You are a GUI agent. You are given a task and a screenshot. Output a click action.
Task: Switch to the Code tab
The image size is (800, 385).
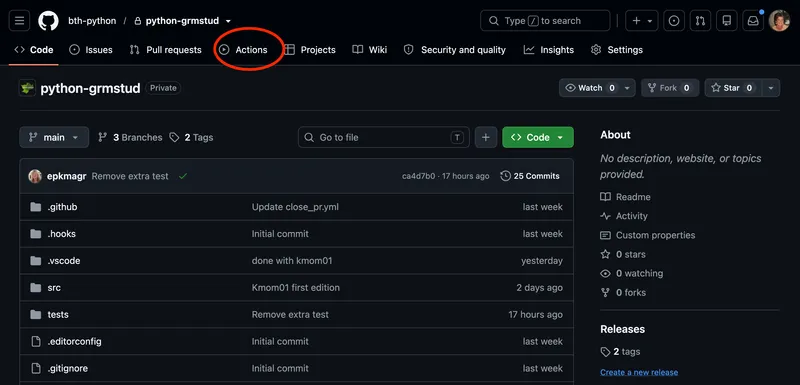(34, 50)
